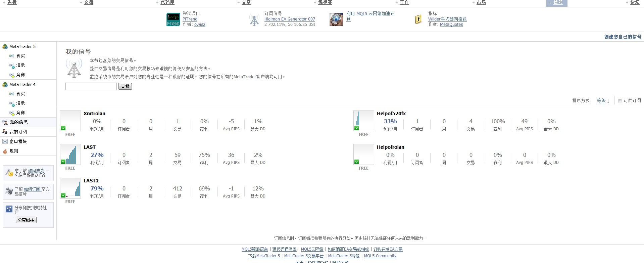Click the 我的信号 person icon in sidebar
Screen dimensions: 644x263
[x=5, y=122]
